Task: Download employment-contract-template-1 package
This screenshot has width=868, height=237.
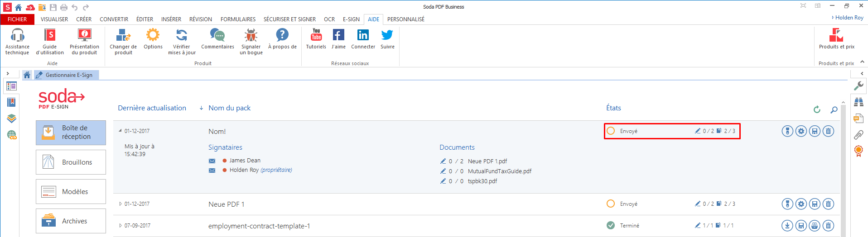Action: click(x=787, y=226)
